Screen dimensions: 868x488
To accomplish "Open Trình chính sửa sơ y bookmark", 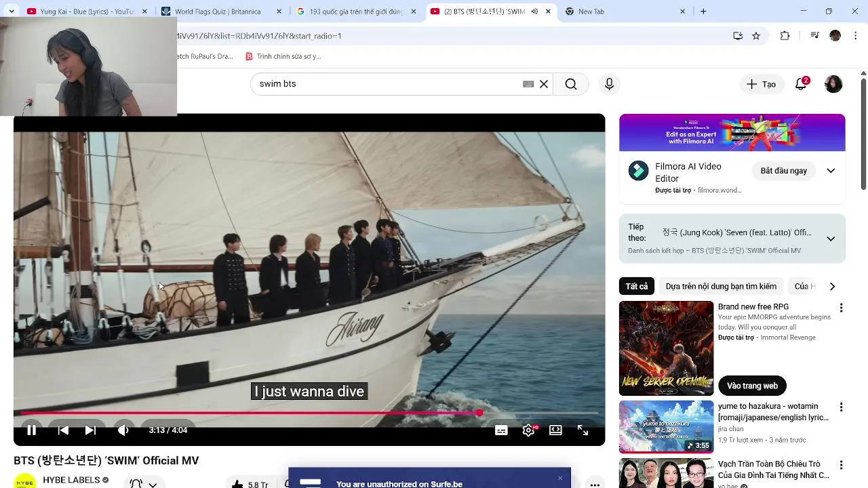I will [283, 56].
